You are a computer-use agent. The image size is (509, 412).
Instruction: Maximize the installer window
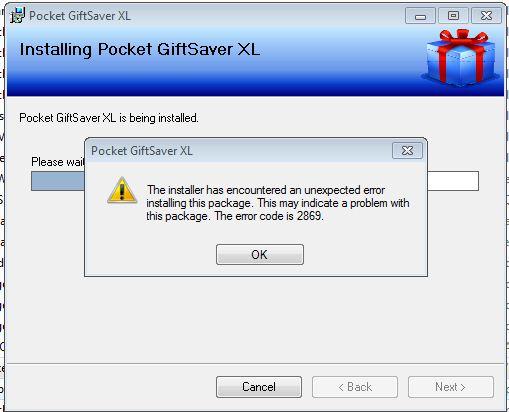tap(453, 16)
